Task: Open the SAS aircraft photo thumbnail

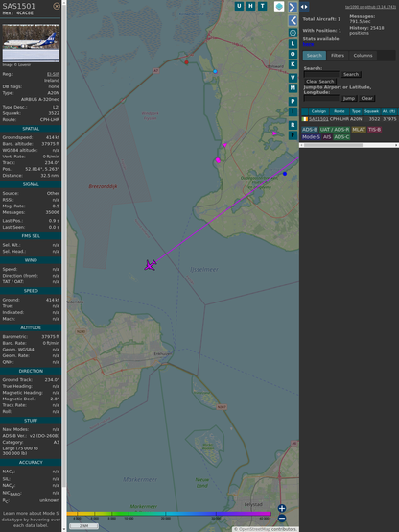Action: 31,43
